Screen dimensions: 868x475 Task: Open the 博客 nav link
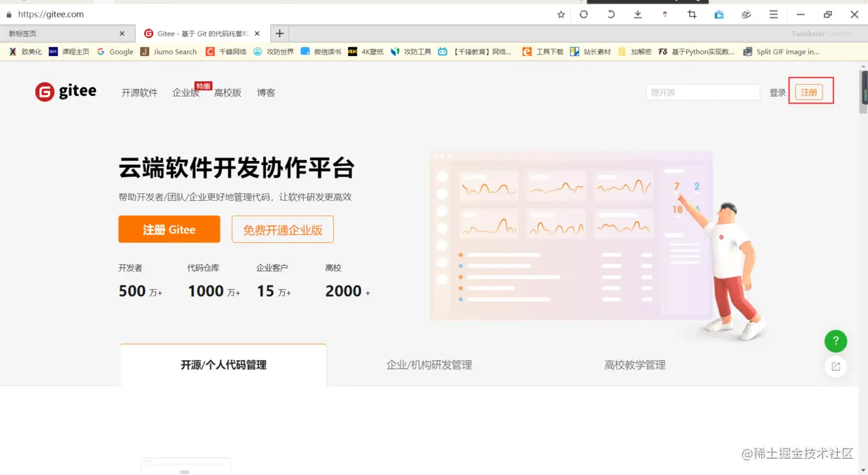coord(266,92)
